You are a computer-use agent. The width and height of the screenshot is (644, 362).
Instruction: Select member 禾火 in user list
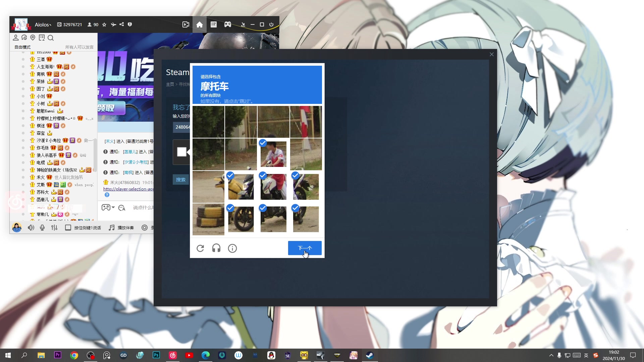[x=41, y=177]
